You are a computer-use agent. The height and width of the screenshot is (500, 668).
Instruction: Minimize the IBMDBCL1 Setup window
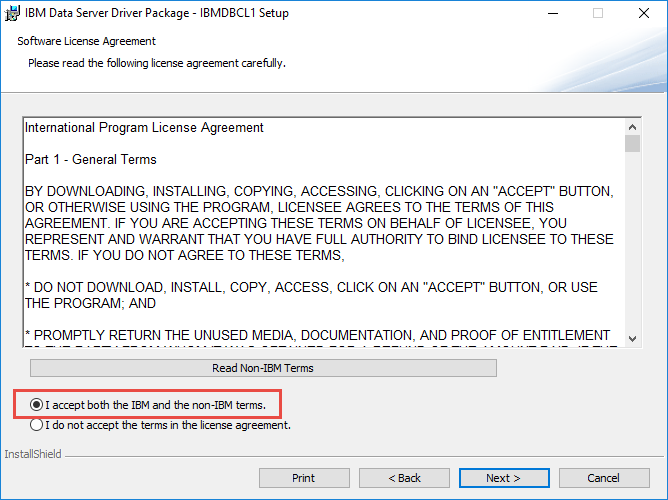point(552,14)
